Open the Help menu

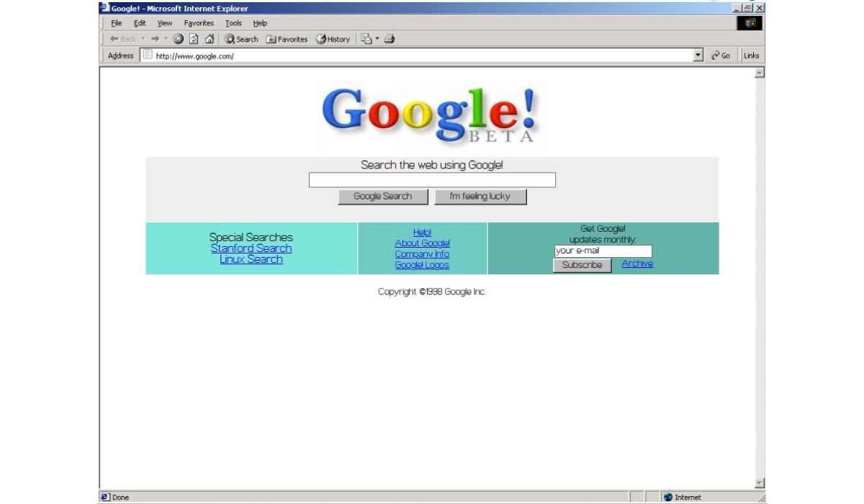pos(259,23)
